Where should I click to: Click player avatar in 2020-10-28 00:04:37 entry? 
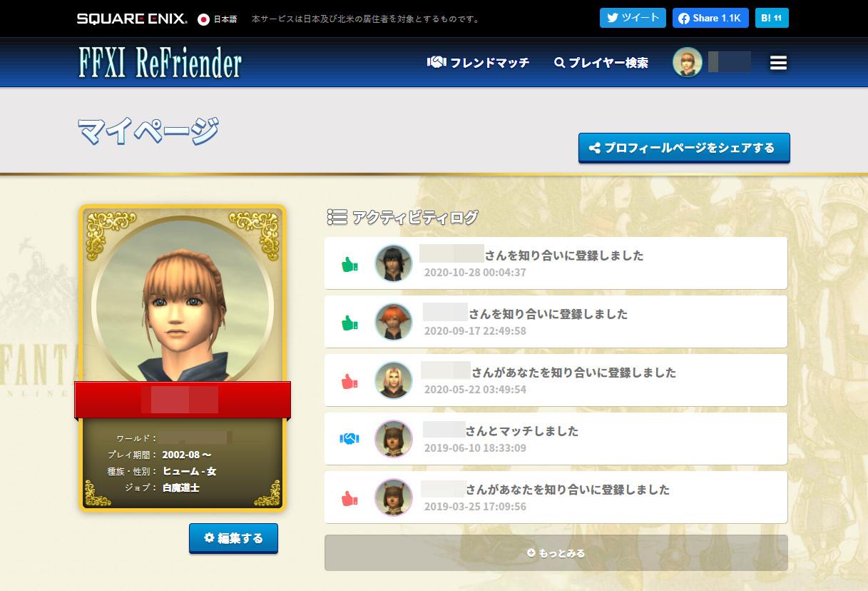click(x=394, y=263)
